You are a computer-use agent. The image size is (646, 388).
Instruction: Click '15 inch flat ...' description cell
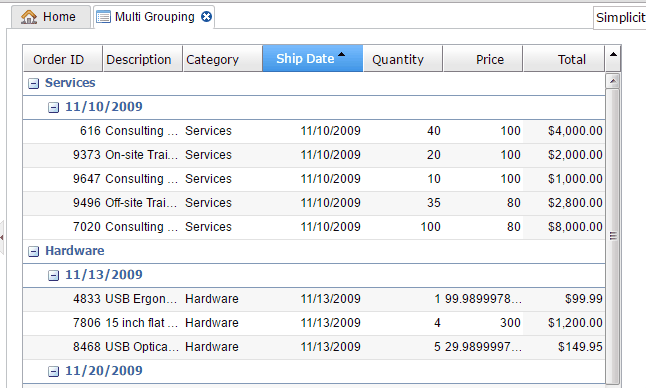[x=142, y=323]
